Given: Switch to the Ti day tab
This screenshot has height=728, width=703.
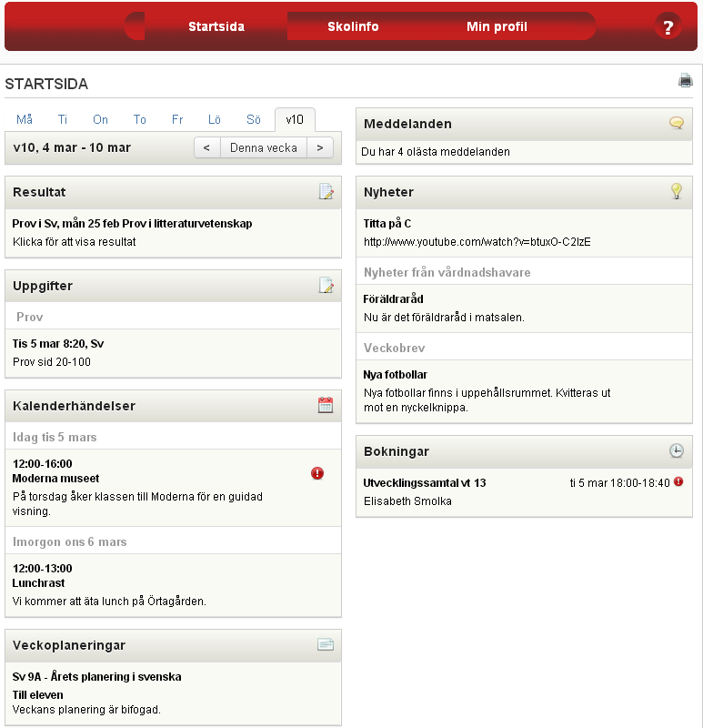Looking at the screenshot, I should pyautogui.click(x=63, y=120).
